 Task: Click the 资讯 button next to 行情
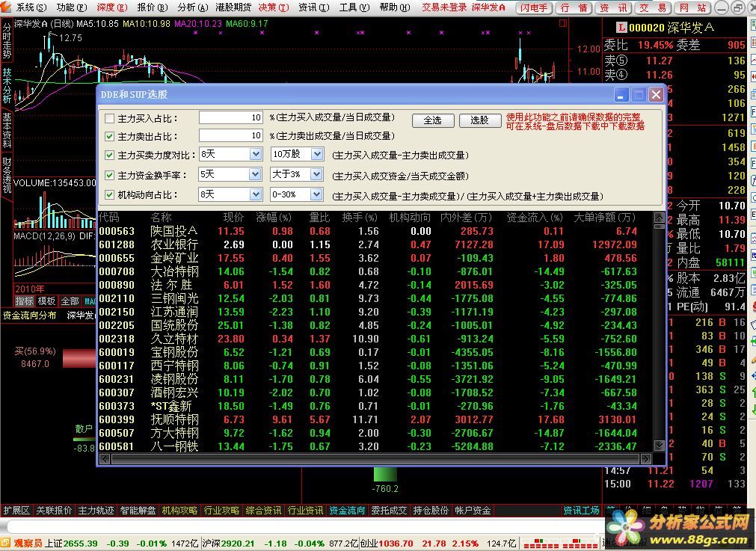click(x=613, y=7)
